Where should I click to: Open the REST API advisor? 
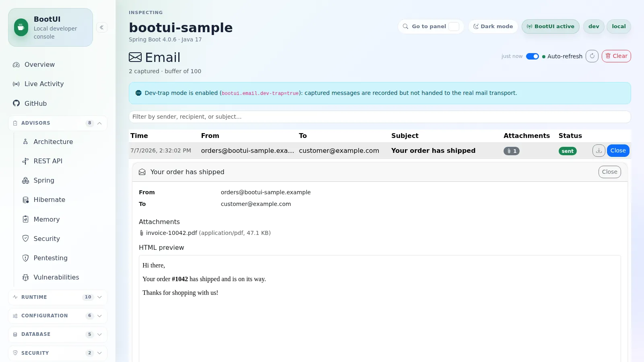click(62, 161)
